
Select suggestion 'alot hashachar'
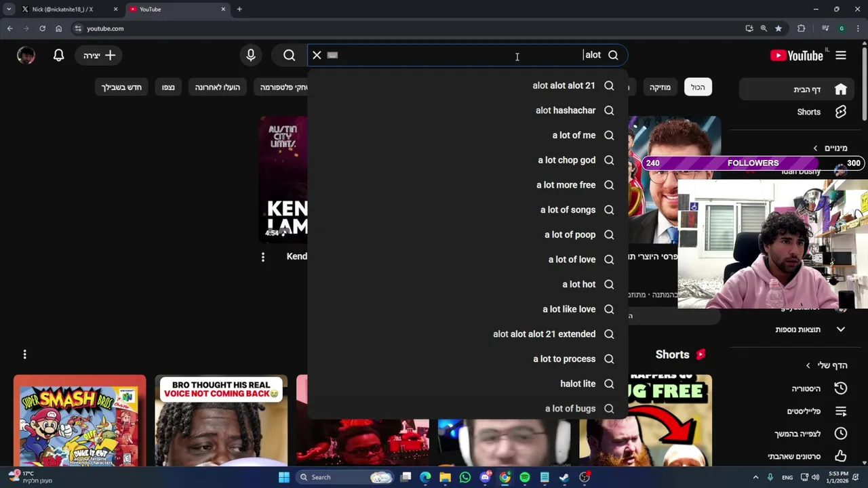pos(468,110)
